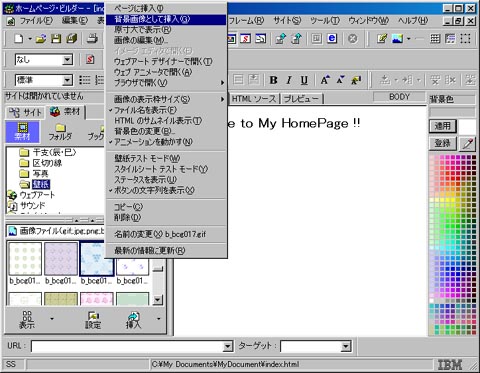Open the ファイル menu
The image size is (480, 373).
(36, 21)
